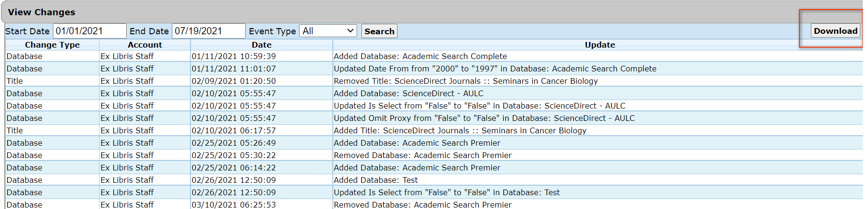Select the 02/25/2021 05:30:22 date cell

click(x=233, y=155)
